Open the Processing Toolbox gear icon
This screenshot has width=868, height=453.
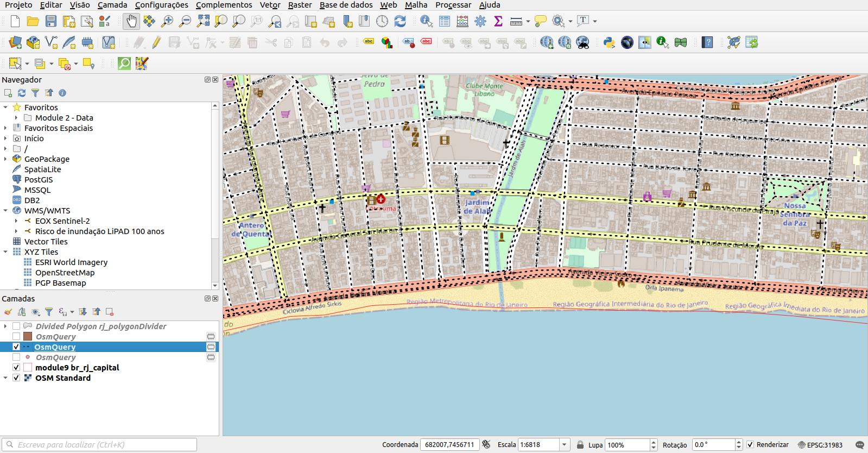tap(480, 21)
